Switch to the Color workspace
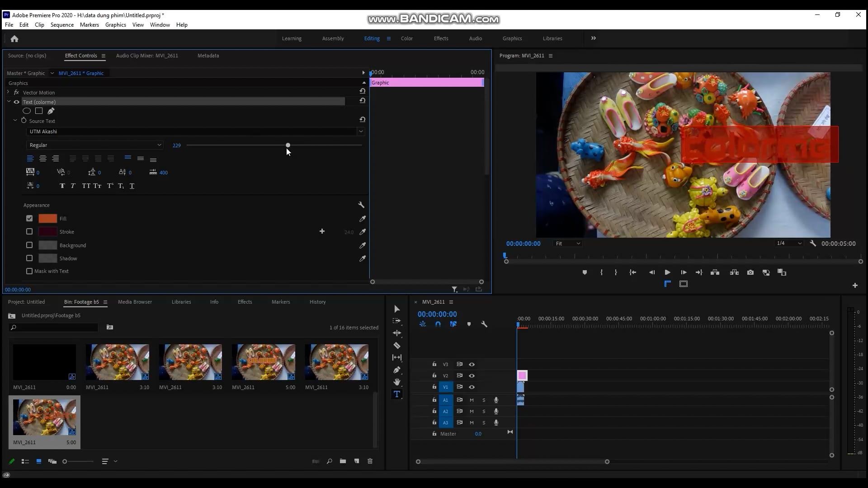The width and height of the screenshot is (868, 488). pos(406,38)
